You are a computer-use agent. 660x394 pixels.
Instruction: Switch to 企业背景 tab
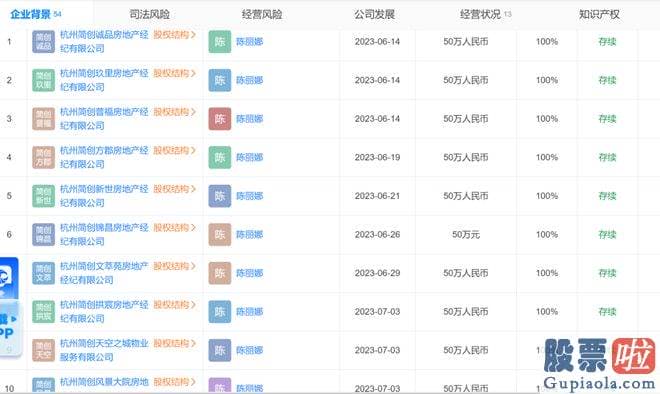point(35,14)
